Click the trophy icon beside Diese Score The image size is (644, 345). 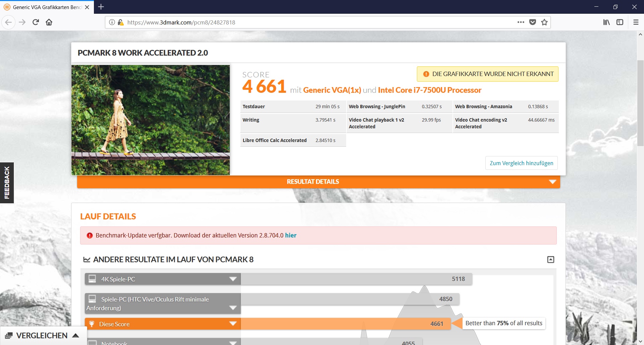tap(92, 324)
